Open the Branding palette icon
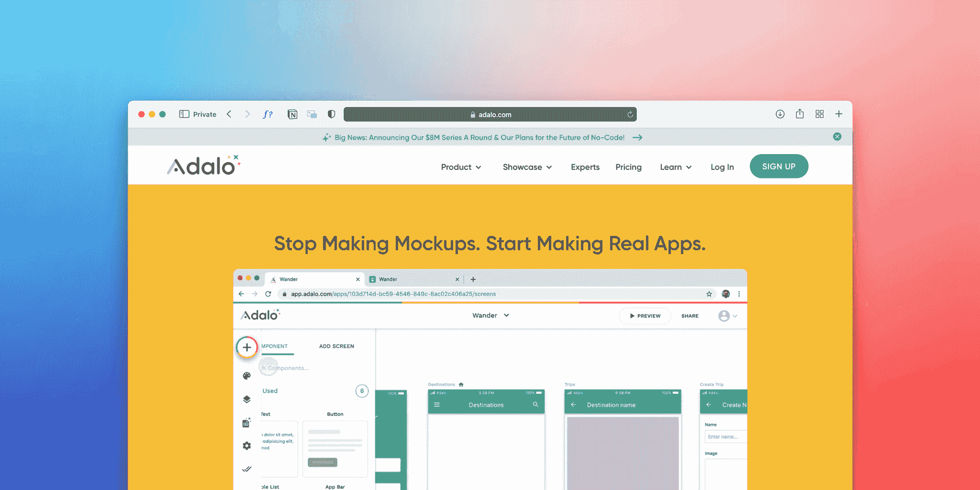 pyautogui.click(x=246, y=376)
